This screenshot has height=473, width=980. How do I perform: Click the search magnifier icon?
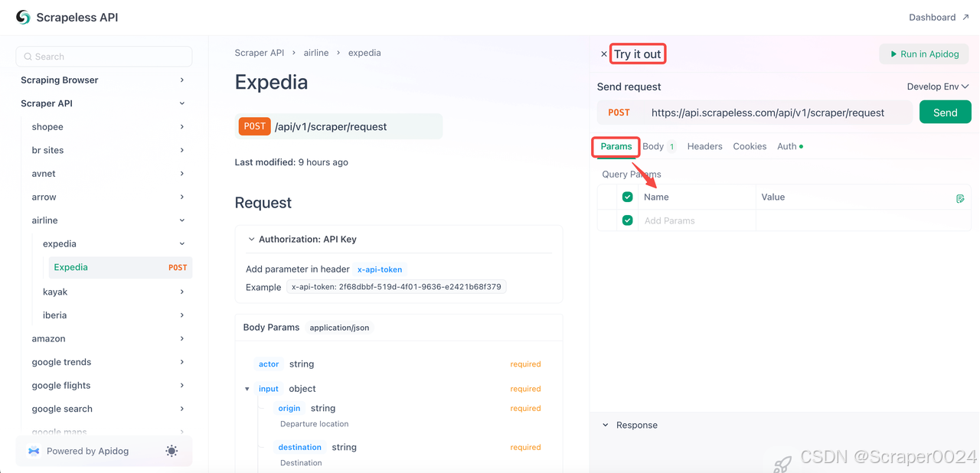(x=28, y=57)
